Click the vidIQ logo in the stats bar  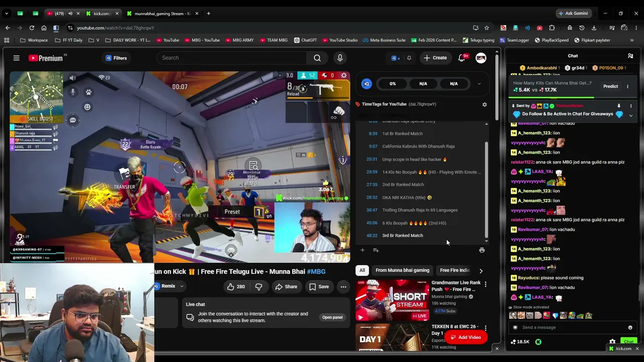pos(367,84)
